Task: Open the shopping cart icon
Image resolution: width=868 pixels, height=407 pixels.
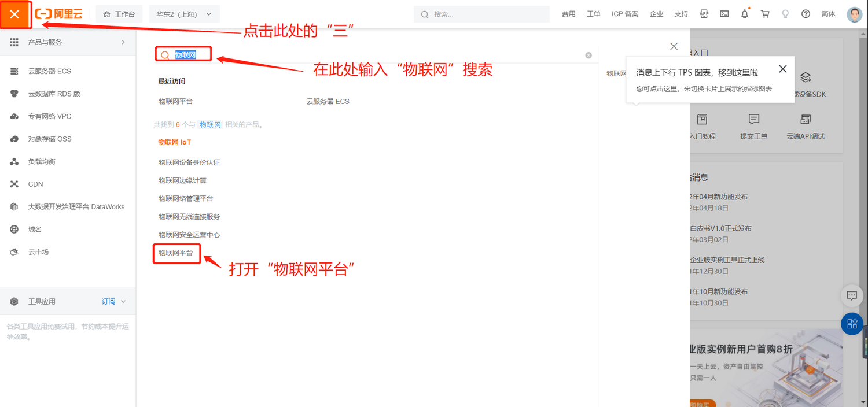Action: point(765,14)
